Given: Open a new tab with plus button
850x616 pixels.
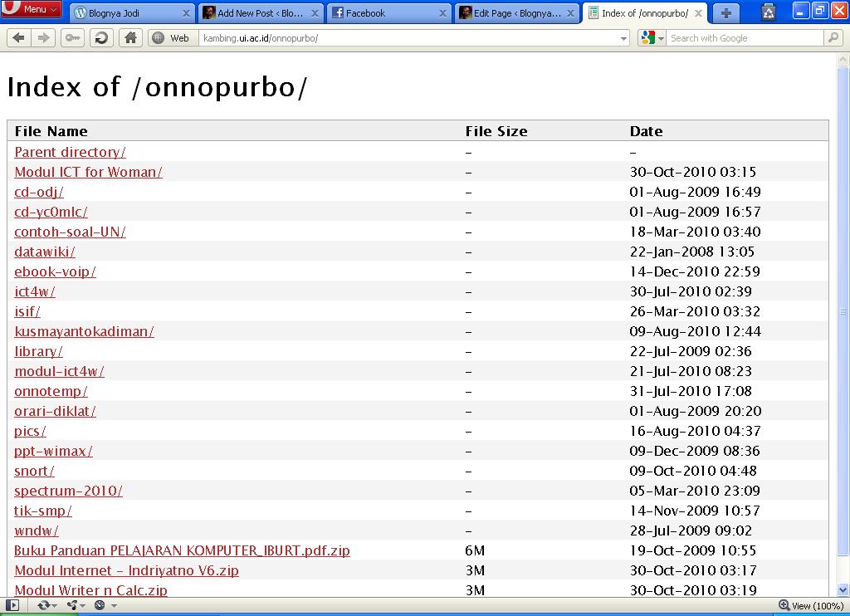Looking at the screenshot, I should [x=725, y=13].
